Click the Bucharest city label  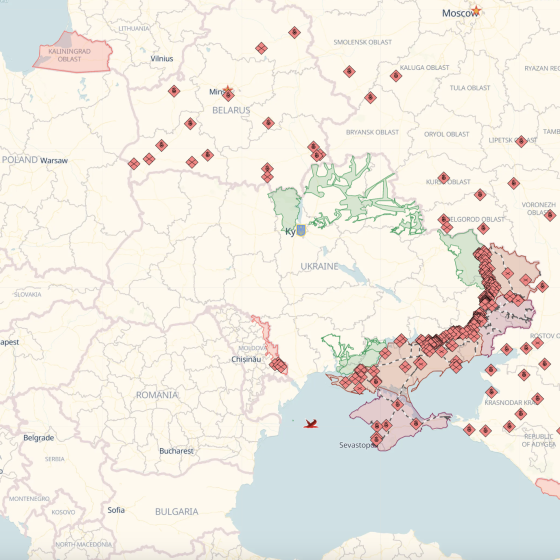(176, 451)
